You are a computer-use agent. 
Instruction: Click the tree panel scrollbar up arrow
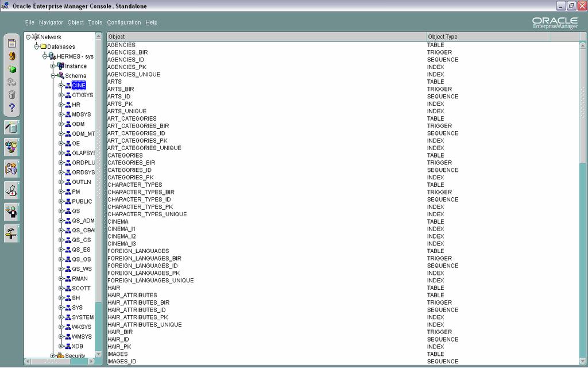[x=99, y=36]
